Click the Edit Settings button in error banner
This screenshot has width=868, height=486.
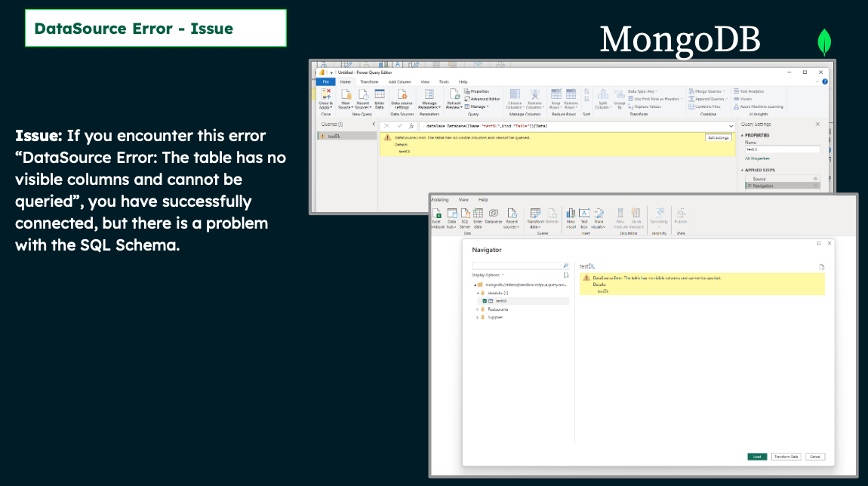click(x=717, y=137)
